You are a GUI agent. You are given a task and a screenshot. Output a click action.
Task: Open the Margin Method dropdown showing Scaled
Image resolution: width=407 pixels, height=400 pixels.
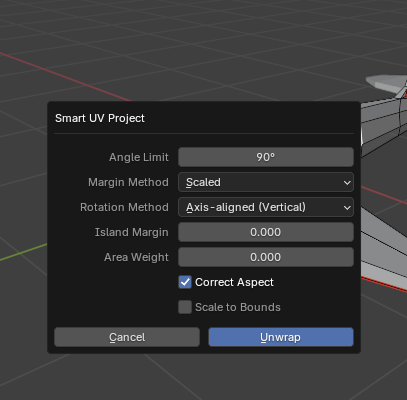(266, 182)
